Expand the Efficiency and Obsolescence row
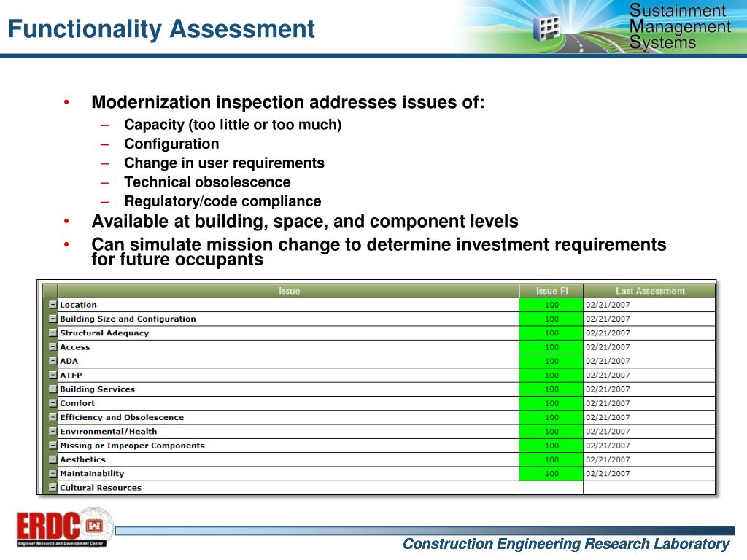Image resolution: width=747 pixels, height=560 pixels. pyautogui.click(x=53, y=417)
